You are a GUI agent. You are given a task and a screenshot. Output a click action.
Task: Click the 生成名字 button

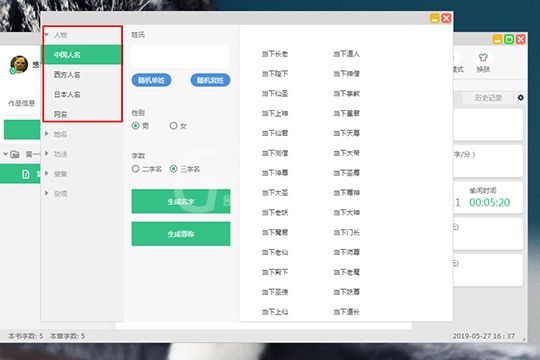point(181,201)
